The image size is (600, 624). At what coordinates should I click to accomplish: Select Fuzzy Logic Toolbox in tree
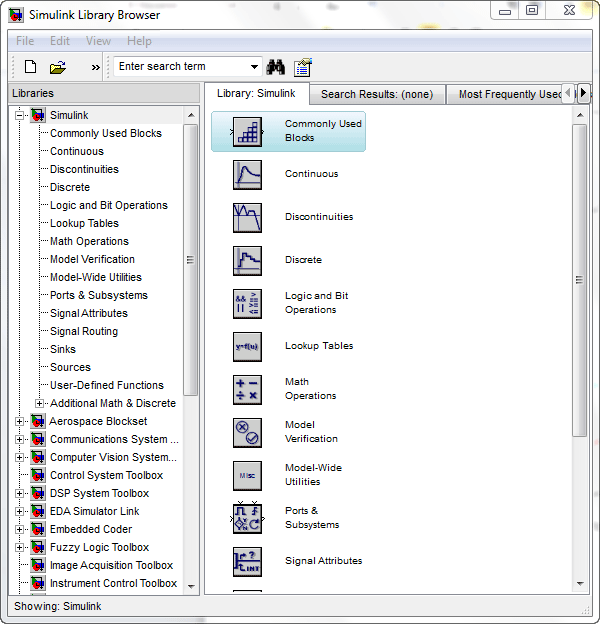click(x=99, y=547)
